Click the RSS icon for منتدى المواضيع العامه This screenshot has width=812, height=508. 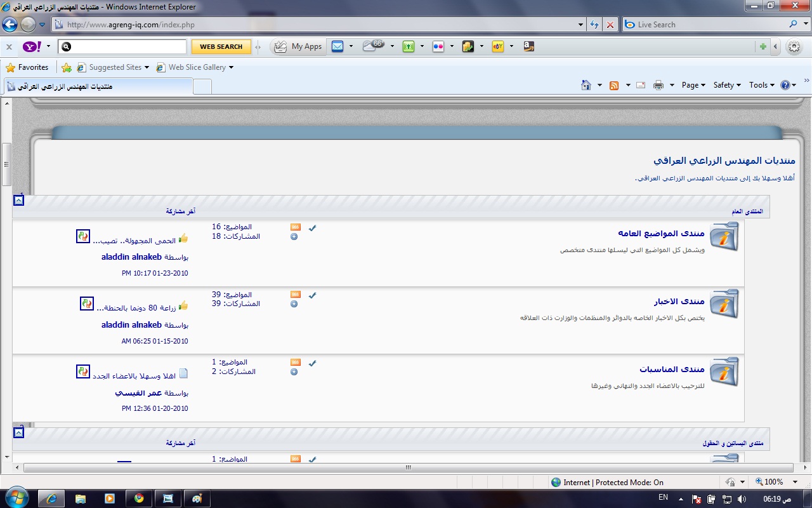pyautogui.click(x=295, y=227)
